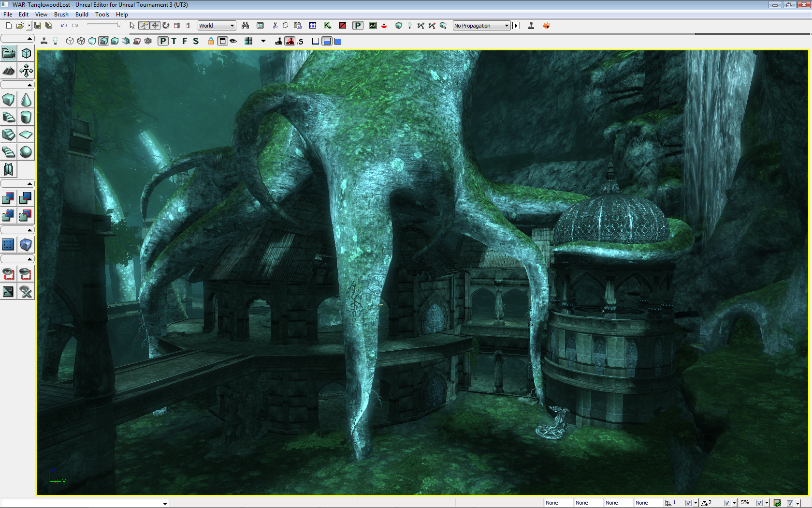The width and height of the screenshot is (812, 508).
Task: Toggle rotation grid snapping checkbox
Action: pos(727,503)
